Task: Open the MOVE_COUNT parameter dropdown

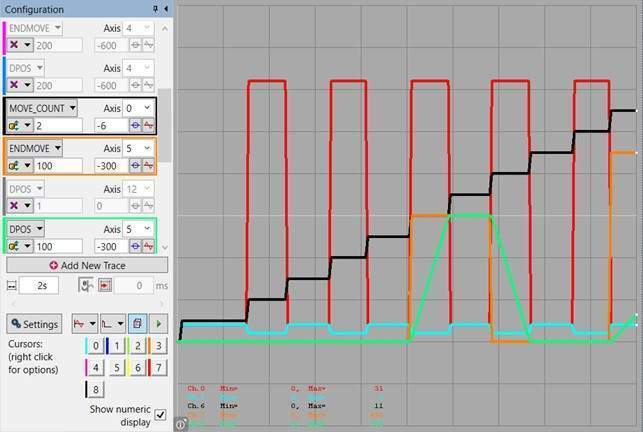Action: tap(42, 108)
